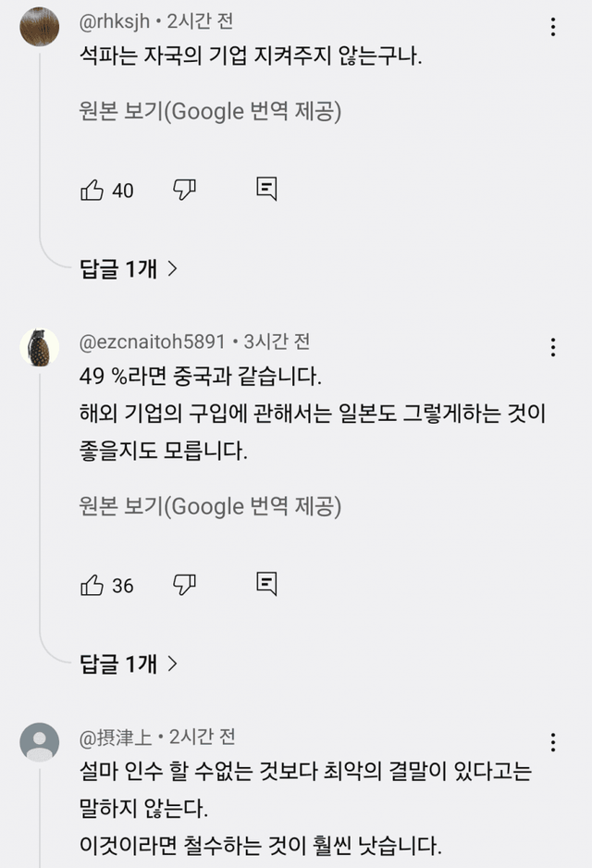This screenshot has width=592, height=868.
Task: Reply to the @ezcnaitoh5891 comment
Action: pyautogui.click(x=266, y=584)
